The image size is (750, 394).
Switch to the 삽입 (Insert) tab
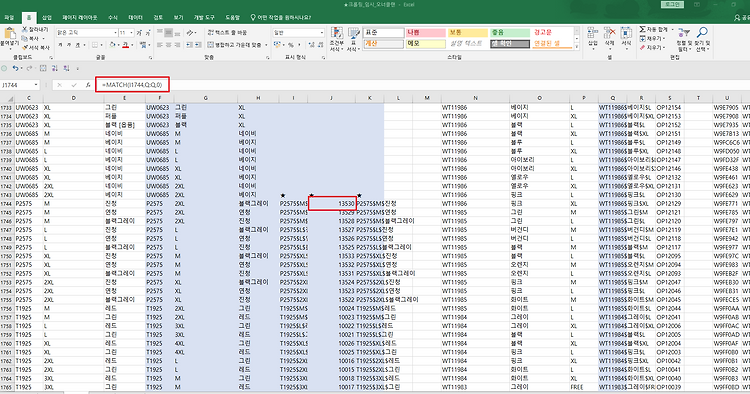tap(47, 17)
